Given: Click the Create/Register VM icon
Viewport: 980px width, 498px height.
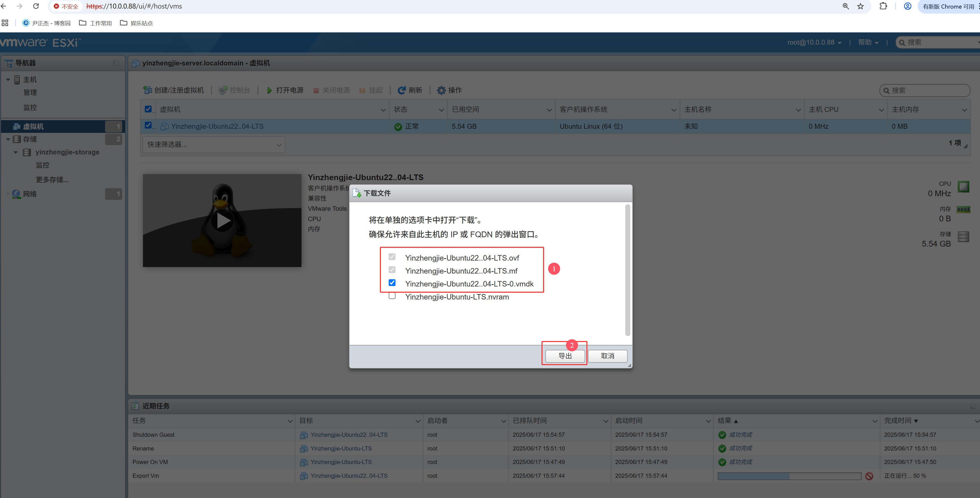Looking at the screenshot, I should click(147, 90).
